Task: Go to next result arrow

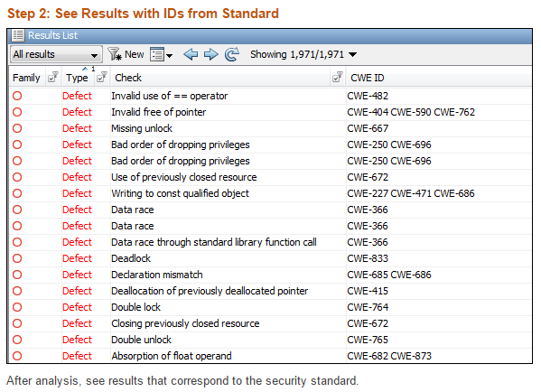Action: pyautogui.click(x=211, y=54)
